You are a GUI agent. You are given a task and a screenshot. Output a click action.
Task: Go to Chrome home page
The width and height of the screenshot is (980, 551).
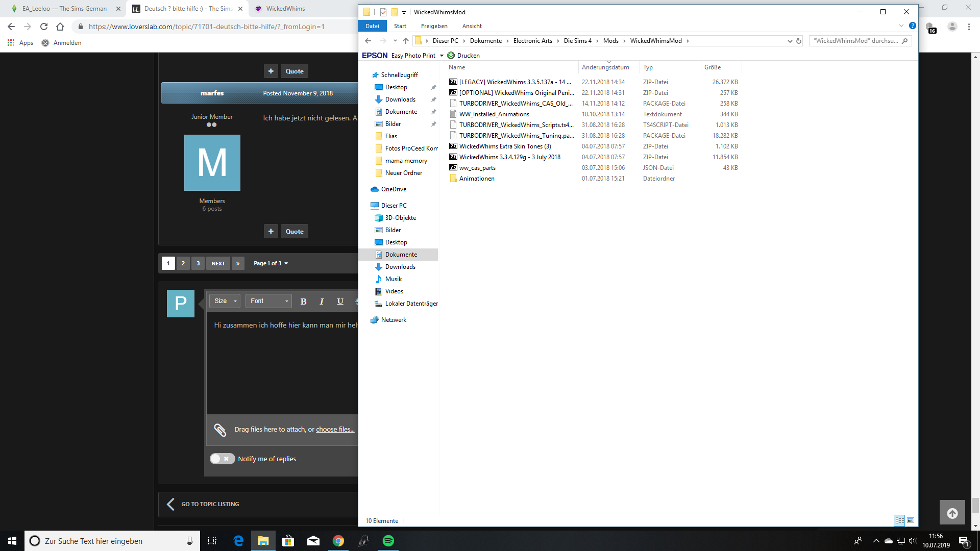[60, 27]
